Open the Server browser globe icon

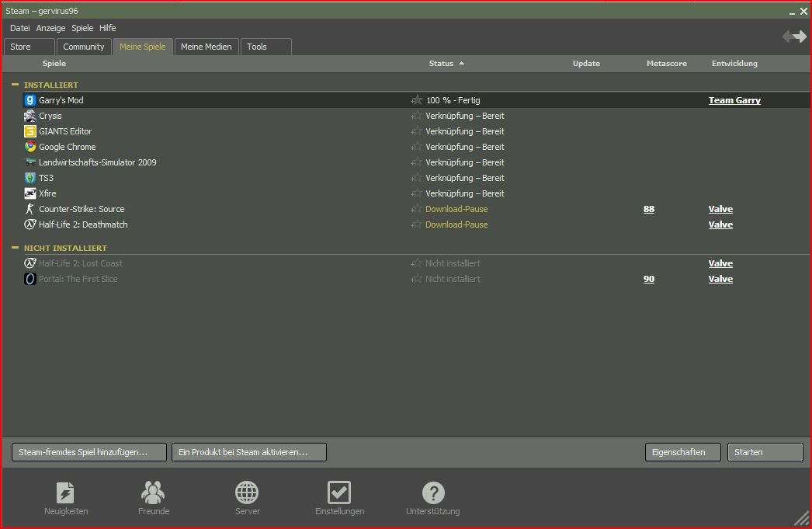[x=247, y=492]
